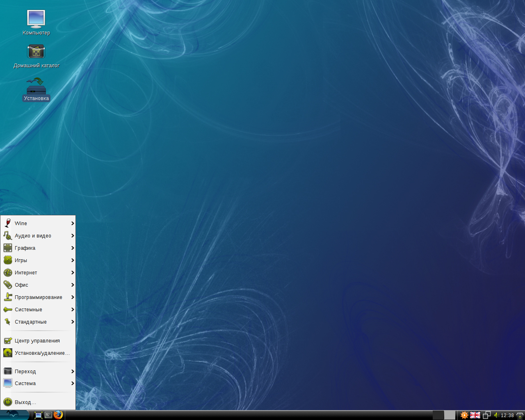Screen dimensions: 525x420
Task: Open the Стандартные menu category
Action: coord(38,322)
